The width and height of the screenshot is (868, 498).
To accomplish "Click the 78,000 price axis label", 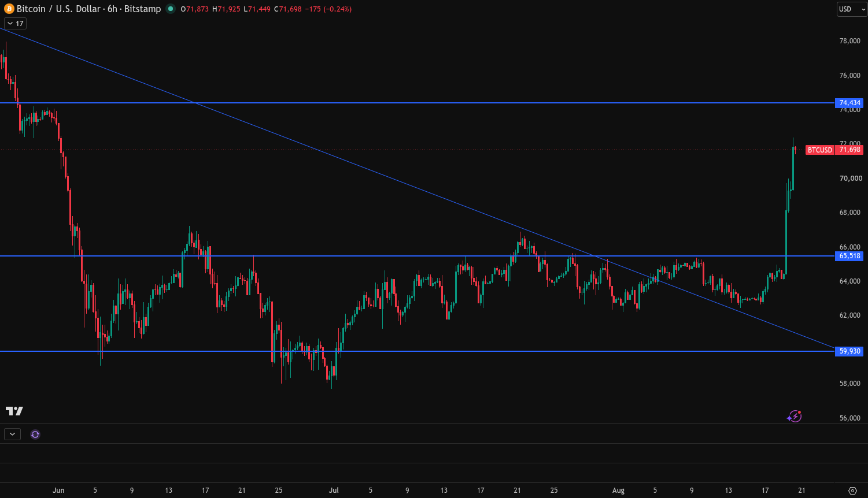I will (x=850, y=41).
